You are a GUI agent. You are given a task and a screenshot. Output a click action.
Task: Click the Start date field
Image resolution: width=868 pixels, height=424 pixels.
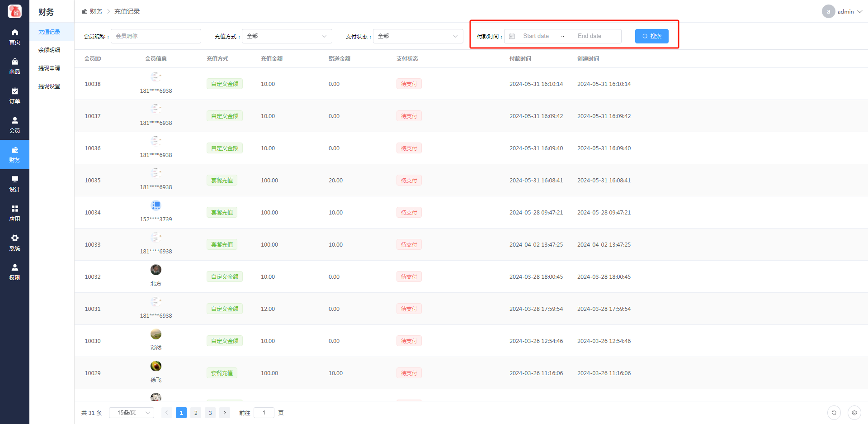[536, 36]
